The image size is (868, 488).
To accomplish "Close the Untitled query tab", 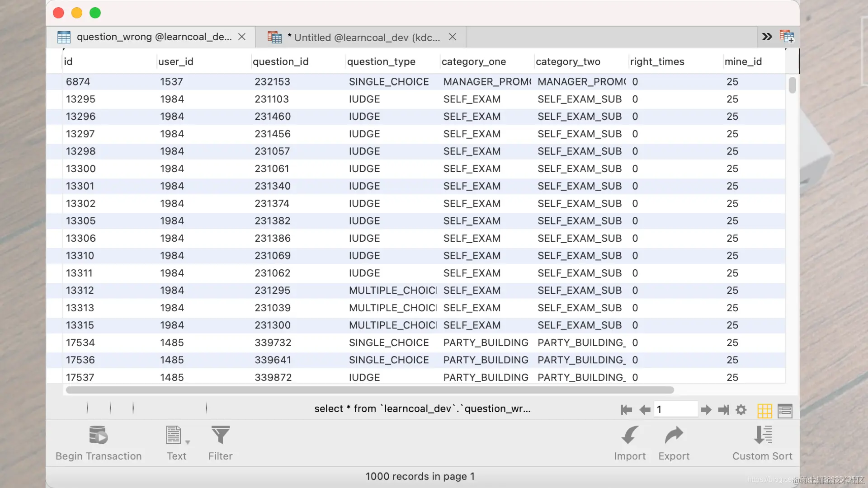I will [453, 37].
